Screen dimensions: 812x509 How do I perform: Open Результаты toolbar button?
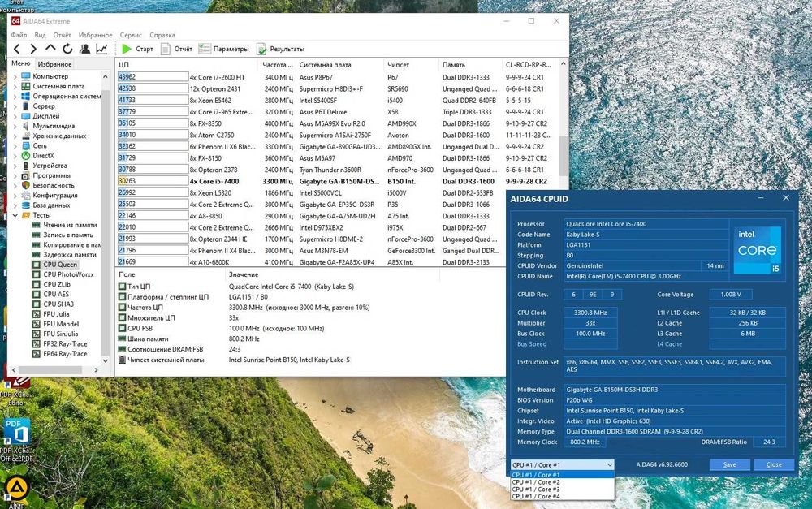click(x=281, y=49)
